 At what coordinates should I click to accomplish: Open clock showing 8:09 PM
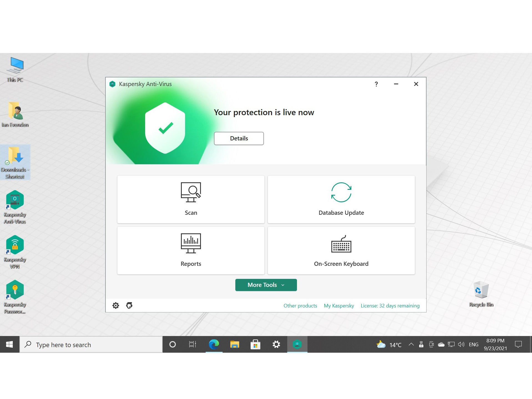pos(495,344)
